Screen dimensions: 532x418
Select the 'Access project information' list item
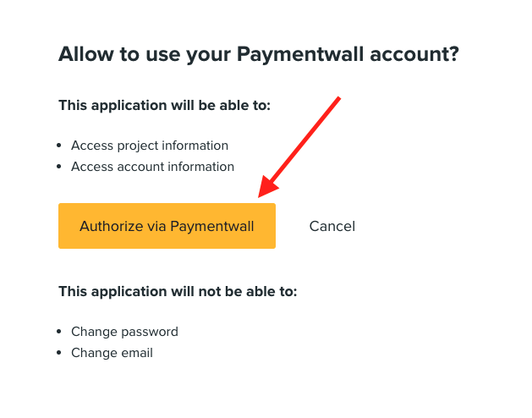coord(150,146)
